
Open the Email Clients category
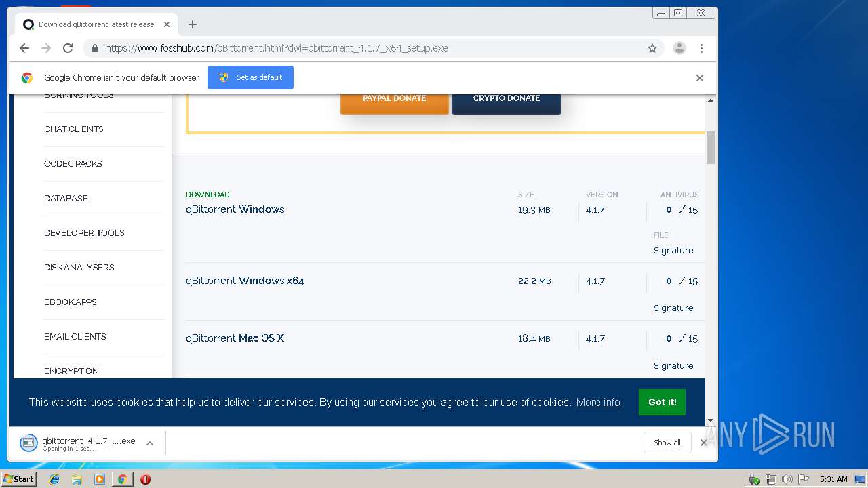coord(75,336)
